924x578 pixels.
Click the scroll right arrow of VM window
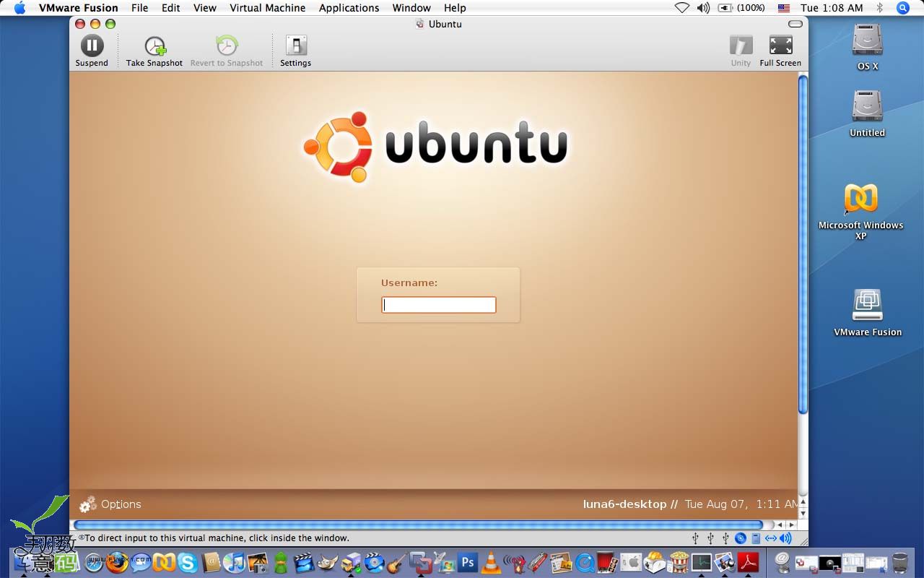point(792,525)
